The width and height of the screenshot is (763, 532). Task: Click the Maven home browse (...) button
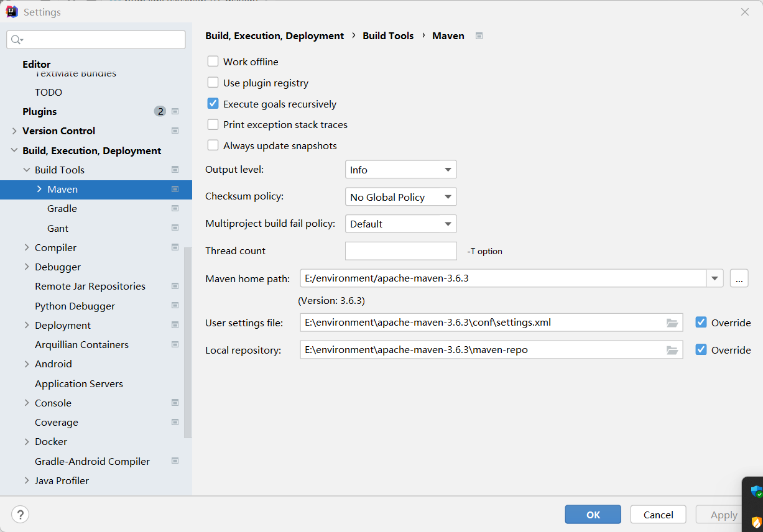(739, 278)
